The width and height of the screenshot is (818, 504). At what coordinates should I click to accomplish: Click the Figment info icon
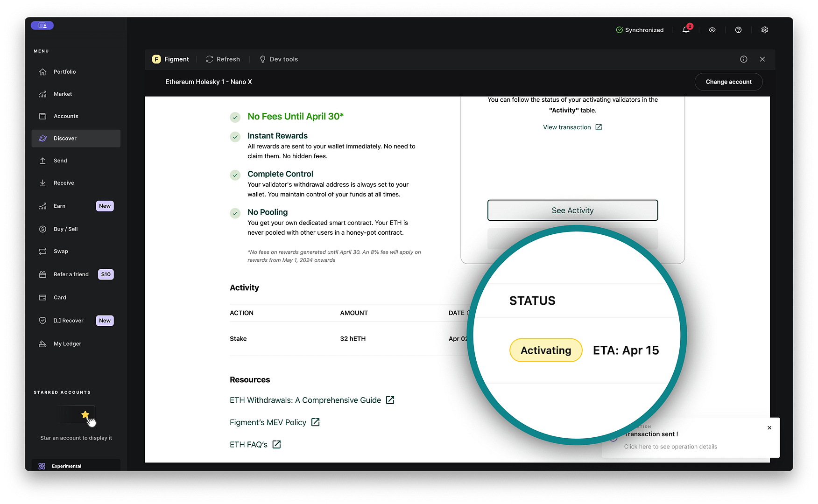pos(744,59)
